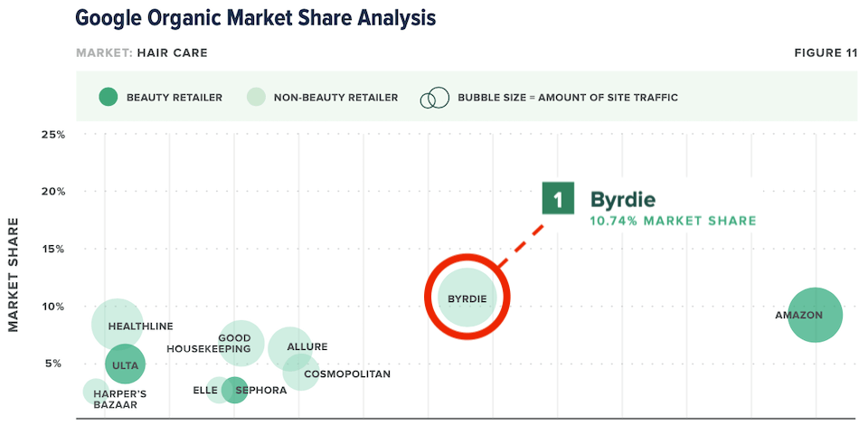Click the bubble size legend icon
The height and width of the screenshot is (426, 868).
(434, 98)
